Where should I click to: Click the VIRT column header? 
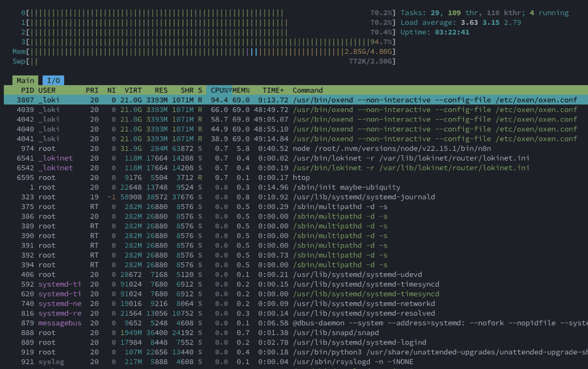click(x=133, y=90)
